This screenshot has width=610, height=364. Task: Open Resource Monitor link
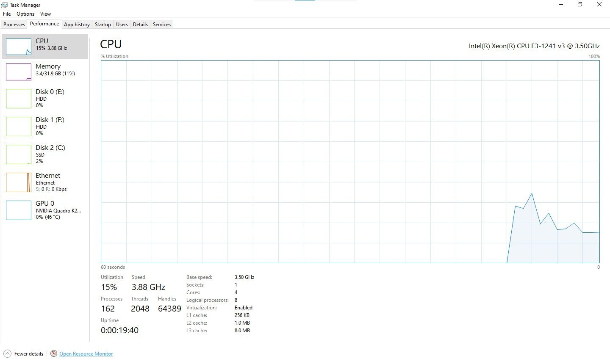(86, 354)
